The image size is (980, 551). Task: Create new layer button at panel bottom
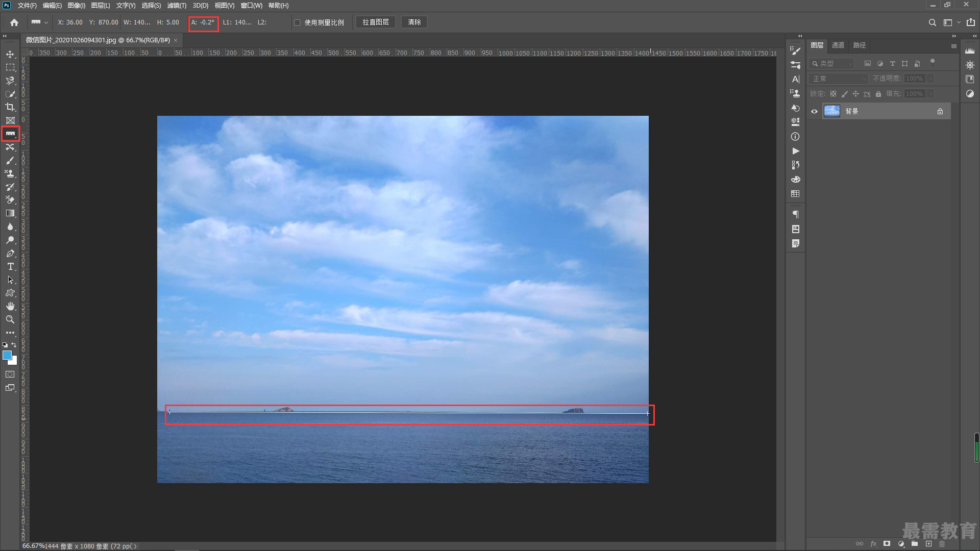click(x=928, y=544)
